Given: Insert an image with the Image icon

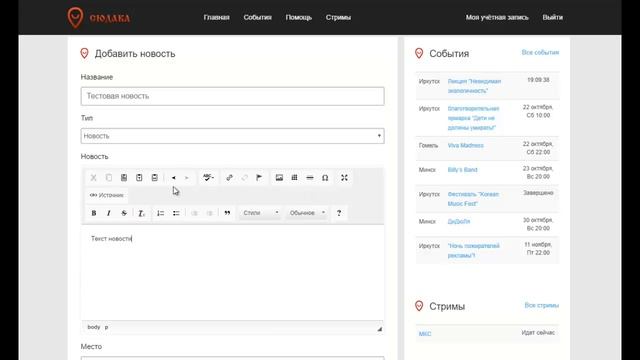Looking at the screenshot, I should pyautogui.click(x=279, y=178).
